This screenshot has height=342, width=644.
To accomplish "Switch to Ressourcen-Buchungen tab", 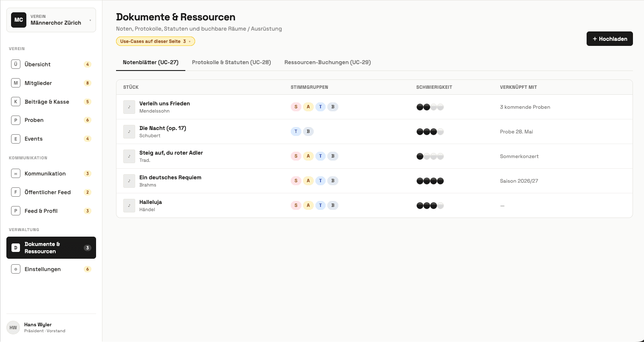I will tap(327, 62).
